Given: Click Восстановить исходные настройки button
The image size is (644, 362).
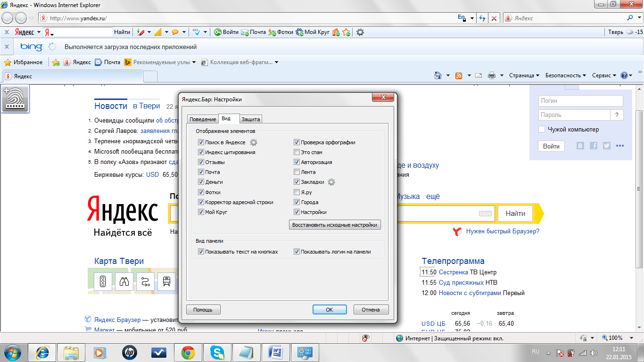Looking at the screenshot, I should (x=335, y=225).
